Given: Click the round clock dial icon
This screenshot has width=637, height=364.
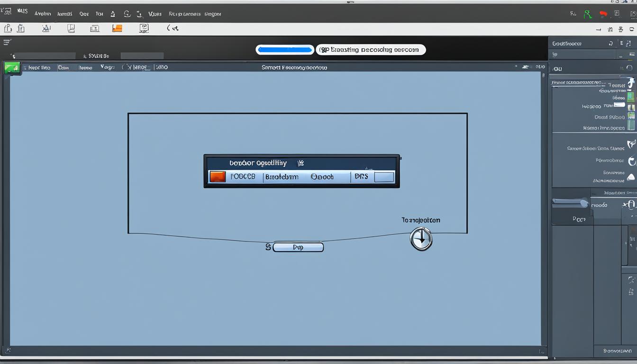Looking at the screenshot, I should (421, 239).
